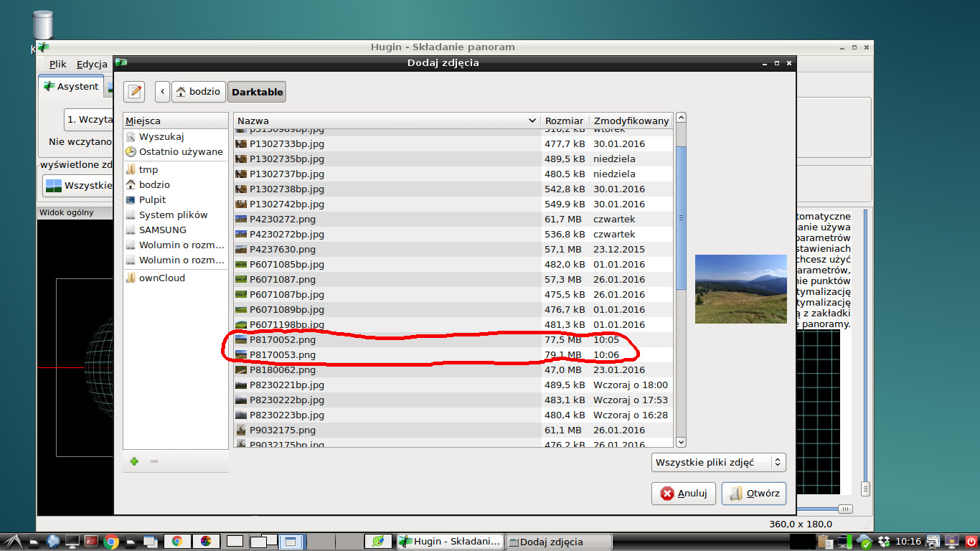The height and width of the screenshot is (551, 980).
Task: Click the green plus add bookmark icon
Action: (x=134, y=461)
